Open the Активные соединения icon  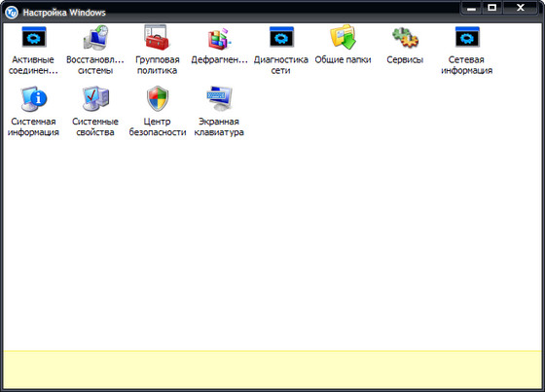pos(34,37)
